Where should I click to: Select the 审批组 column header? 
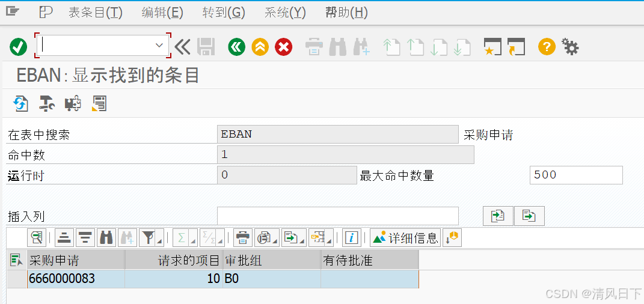271,260
